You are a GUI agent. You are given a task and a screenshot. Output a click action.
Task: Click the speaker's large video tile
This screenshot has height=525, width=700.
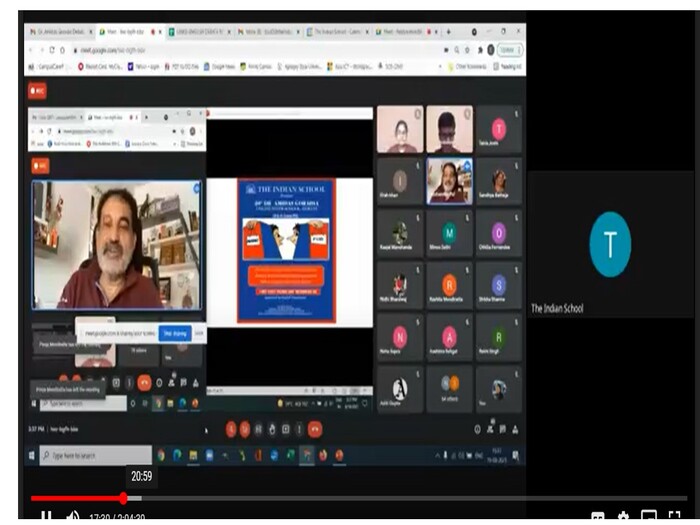click(117, 245)
